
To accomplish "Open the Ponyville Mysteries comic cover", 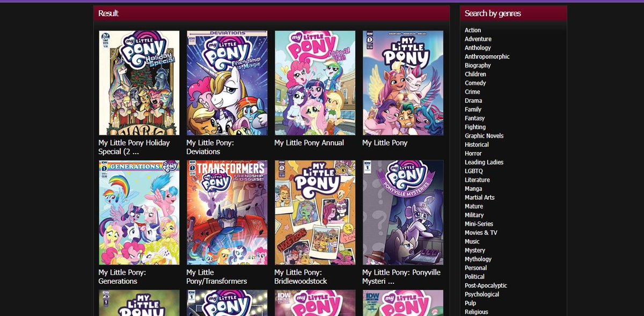I will coord(403,212).
